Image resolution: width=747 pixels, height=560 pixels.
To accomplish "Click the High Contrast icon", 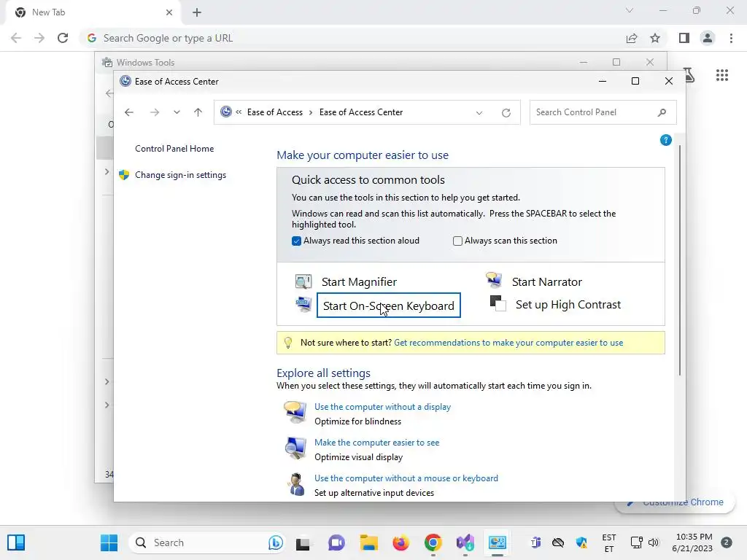I will pos(498,303).
